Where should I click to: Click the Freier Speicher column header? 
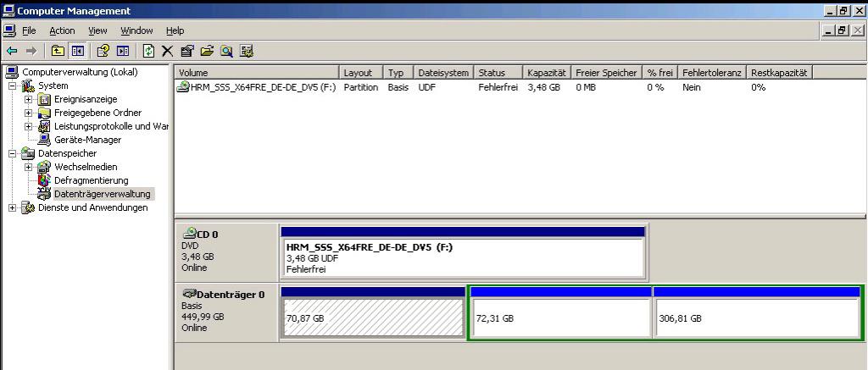point(607,73)
